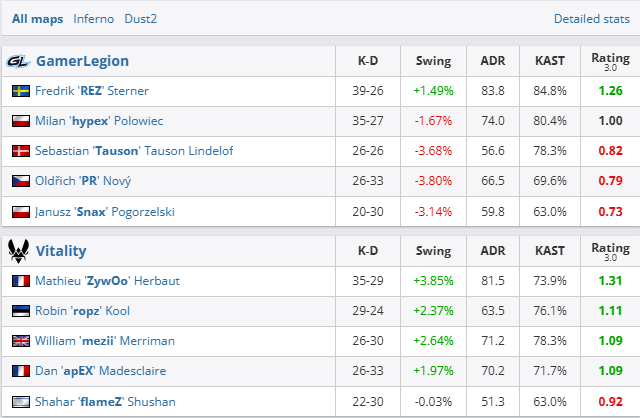Open Mathieu 'ZywOo' Herbaut's player profile

click(x=107, y=281)
